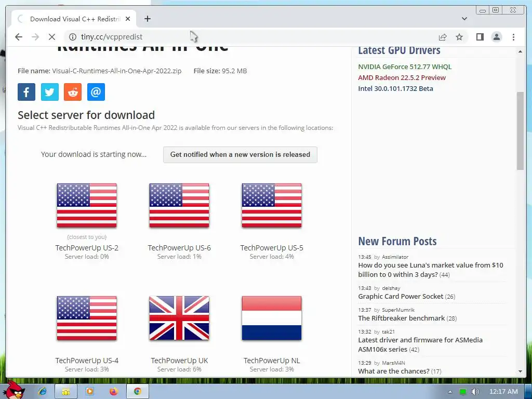Download from TechPowerUp UK server flag

coord(179,318)
